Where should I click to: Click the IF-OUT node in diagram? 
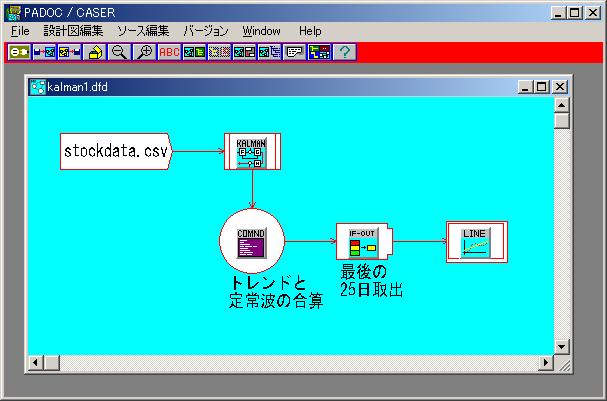(362, 241)
